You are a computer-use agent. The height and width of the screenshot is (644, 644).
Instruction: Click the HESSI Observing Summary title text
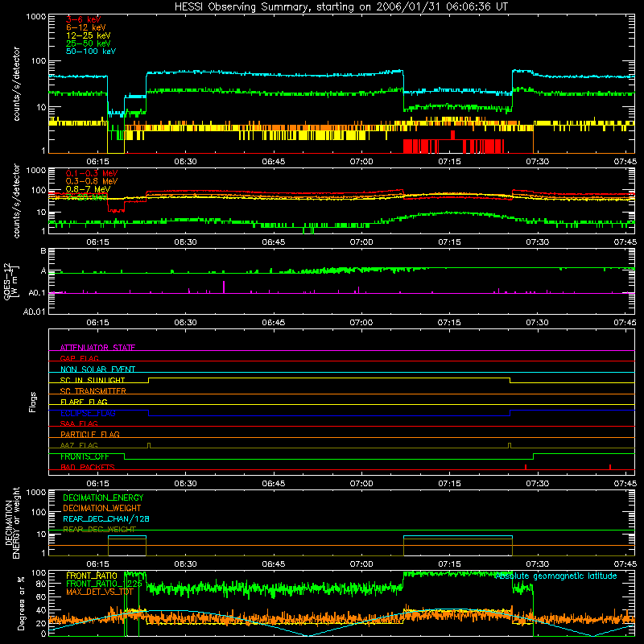point(341,6)
